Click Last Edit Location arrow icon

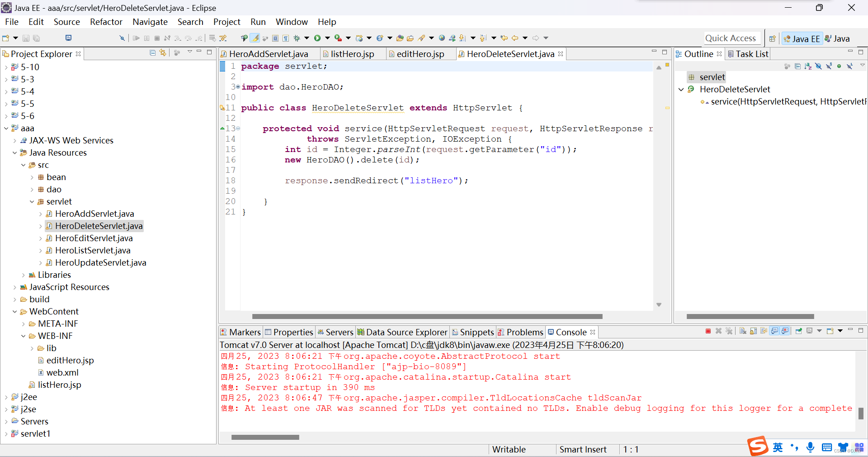click(504, 38)
